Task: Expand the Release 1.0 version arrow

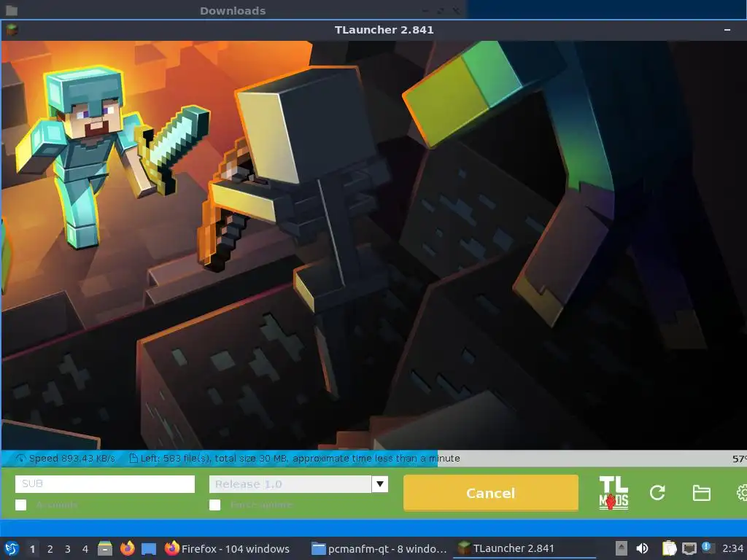Action: 379,484
